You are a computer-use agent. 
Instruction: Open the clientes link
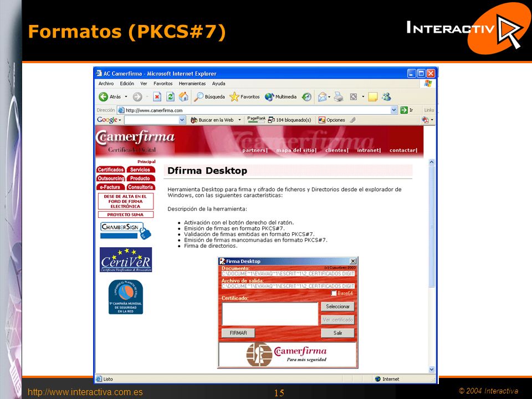click(x=336, y=150)
